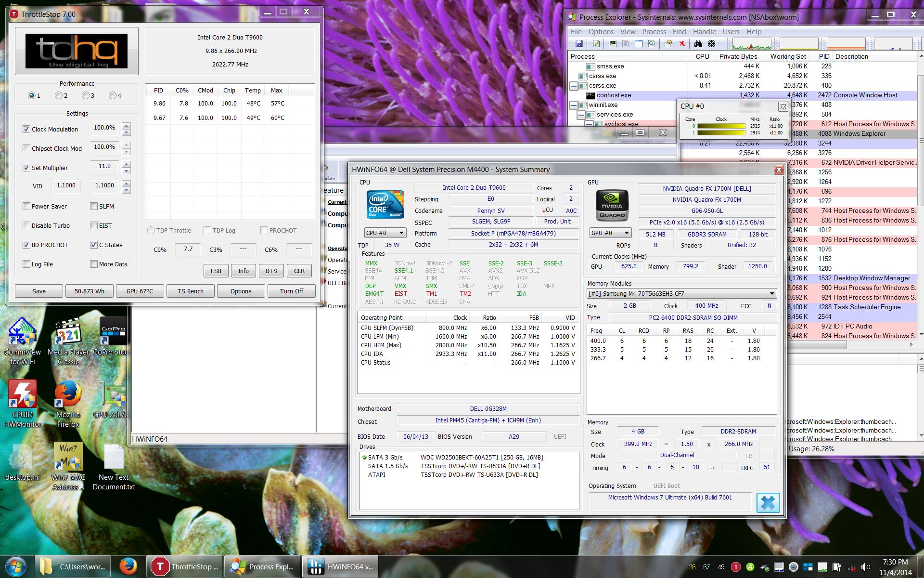Click the DTS button in ThrottleStop
Screen dimensions: 924x578
point(271,271)
